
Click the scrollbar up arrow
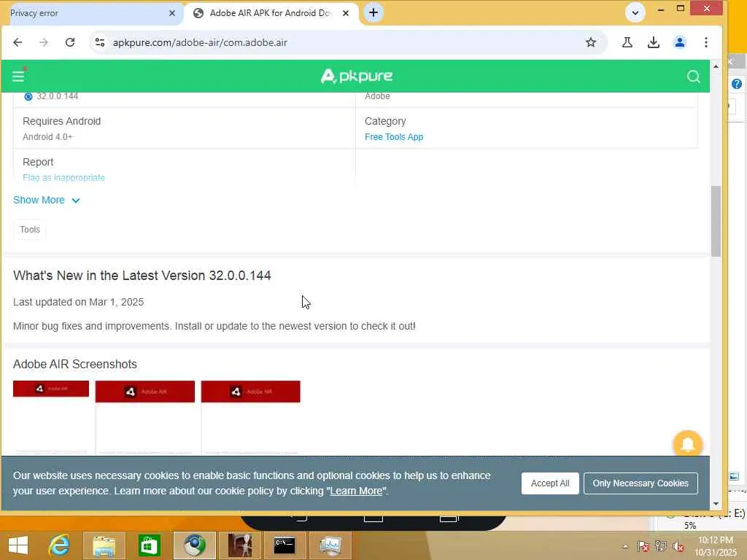click(x=716, y=66)
